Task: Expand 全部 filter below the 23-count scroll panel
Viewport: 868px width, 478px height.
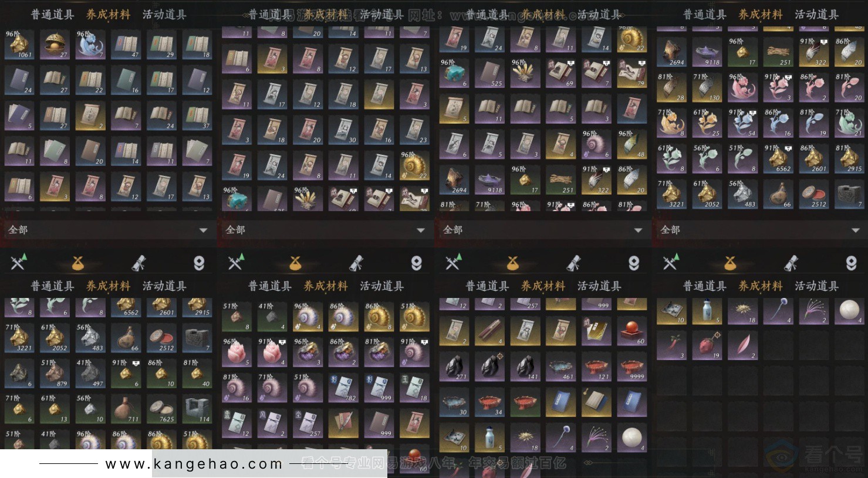Action: pyautogui.click(x=326, y=230)
